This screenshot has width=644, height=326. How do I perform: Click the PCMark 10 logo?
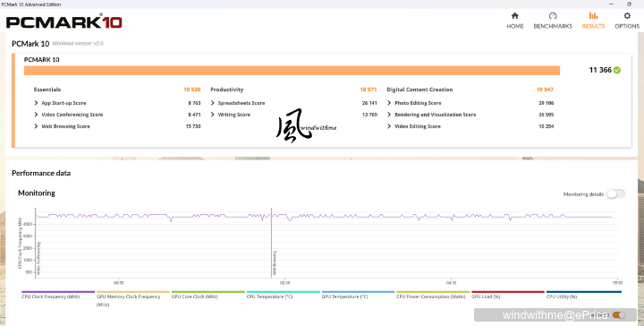point(64,22)
